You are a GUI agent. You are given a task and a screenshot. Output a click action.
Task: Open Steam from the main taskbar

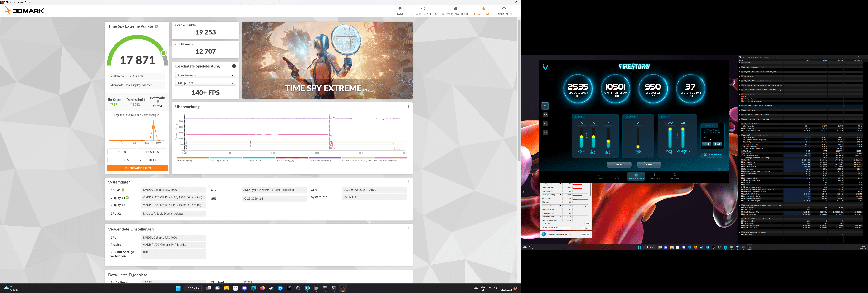point(271,288)
